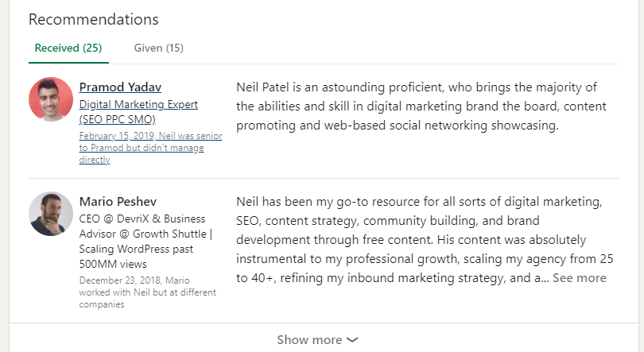Click the Digital Marketing Expert headline link

point(138,104)
